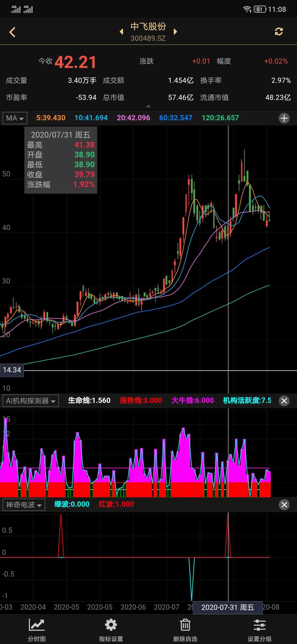The image size is (297, 644).
Task: Open 指标设置 gear settings
Action: coord(111,629)
